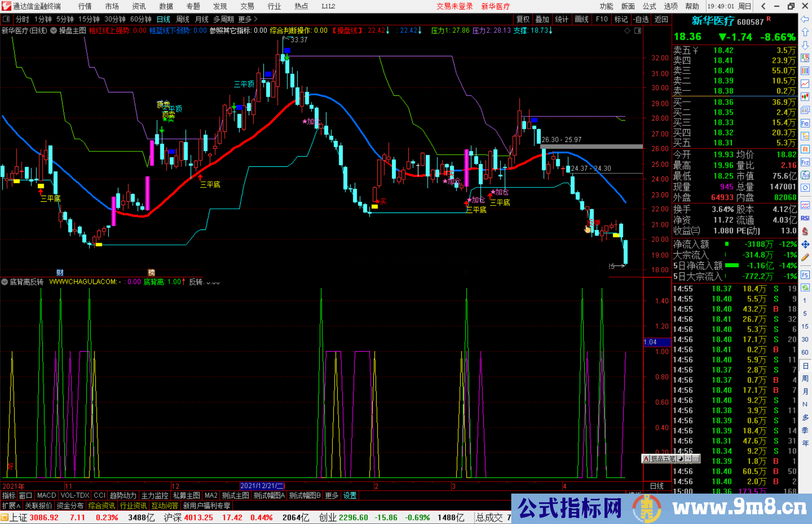The width and height of the screenshot is (812, 524).
Task: Click the RSI indicator sidebar icon
Action: (805, 218)
